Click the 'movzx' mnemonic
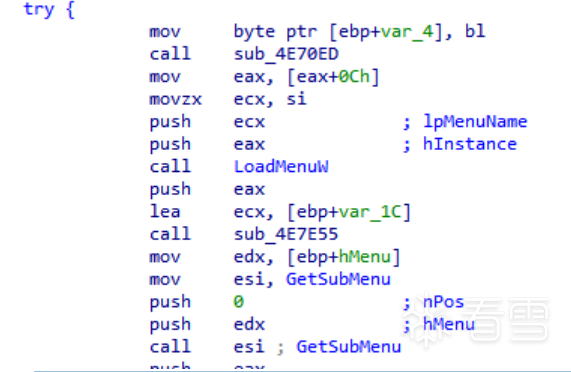571x372 pixels. tap(176, 99)
